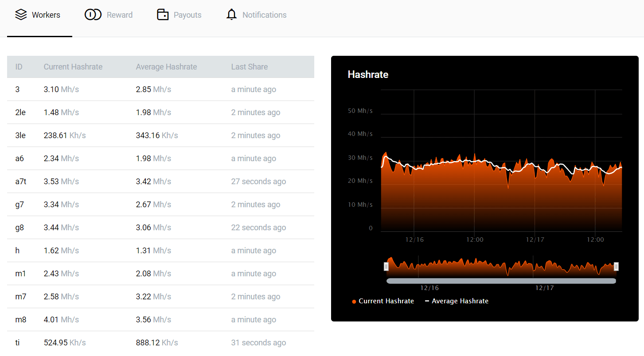The width and height of the screenshot is (644, 356).
Task: Click the left range slider handle
Action: [386, 267]
